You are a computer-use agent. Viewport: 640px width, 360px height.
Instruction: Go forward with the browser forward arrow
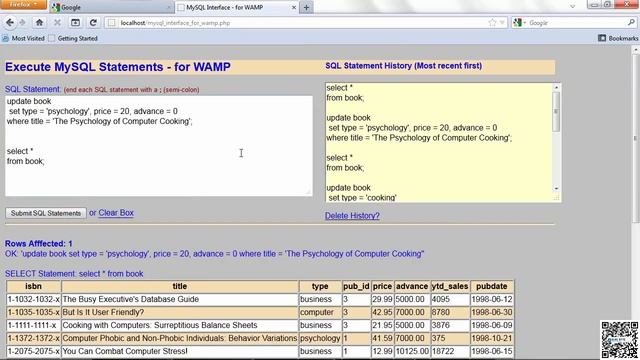(22, 23)
